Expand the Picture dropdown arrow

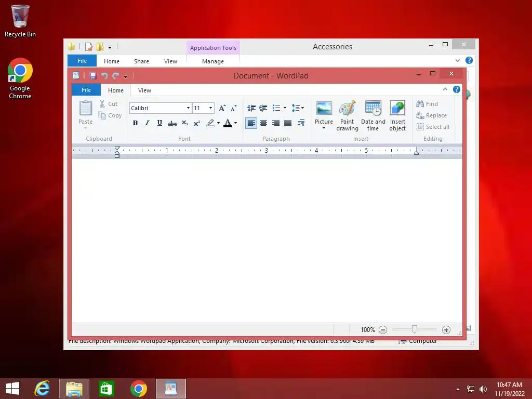point(324,128)
